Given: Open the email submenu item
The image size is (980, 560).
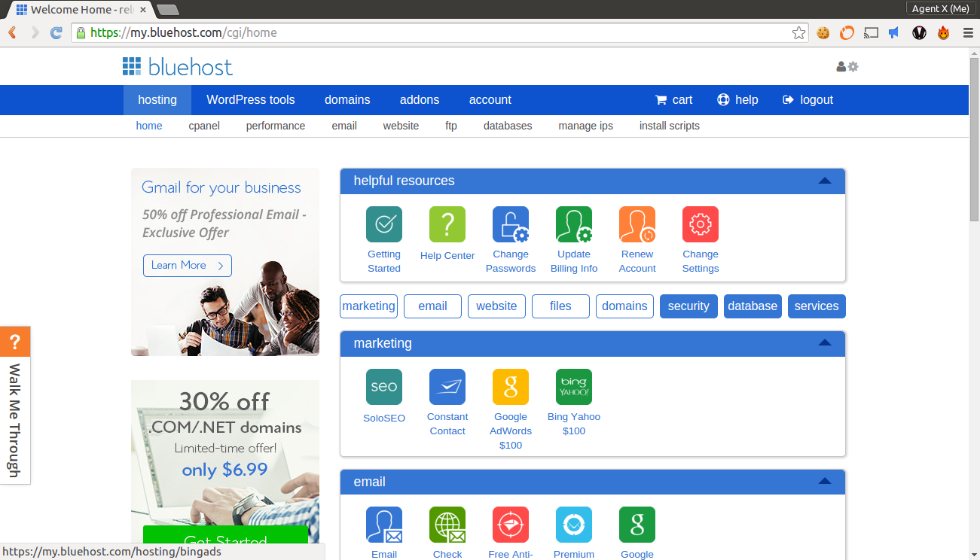Looking at the screenshot, I should pos(344,126).
